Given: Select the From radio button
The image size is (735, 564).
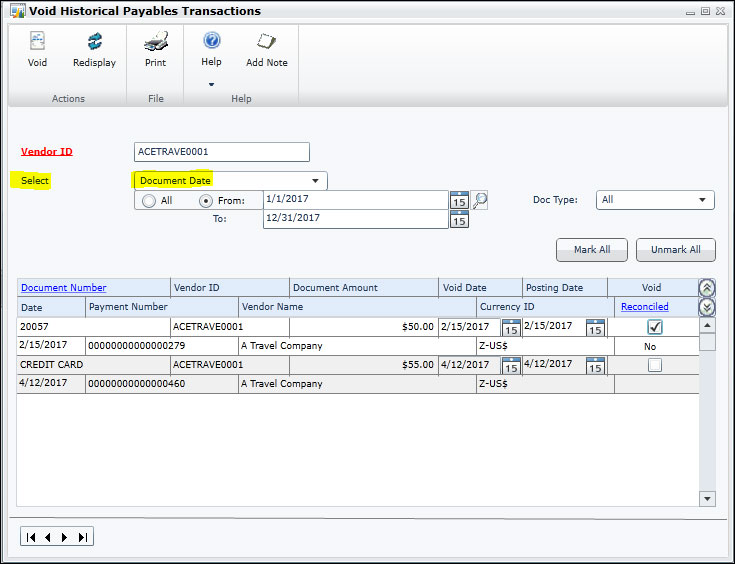Looking at the screenshot, I should (205, 201).
